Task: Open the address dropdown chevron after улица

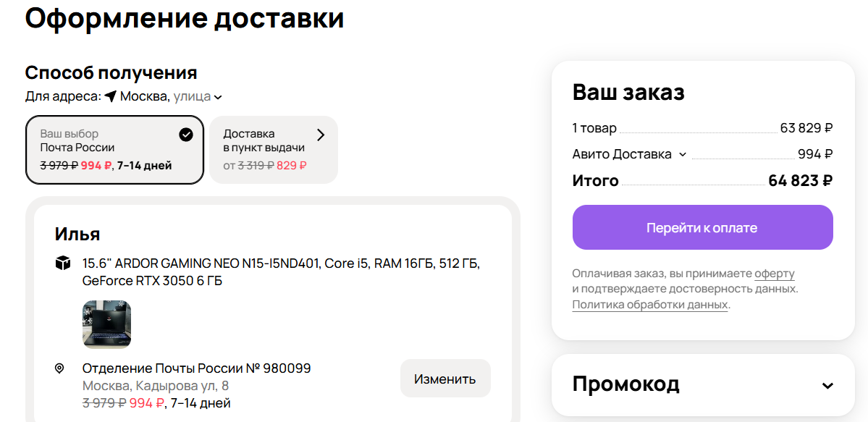Action: point(218,97)
